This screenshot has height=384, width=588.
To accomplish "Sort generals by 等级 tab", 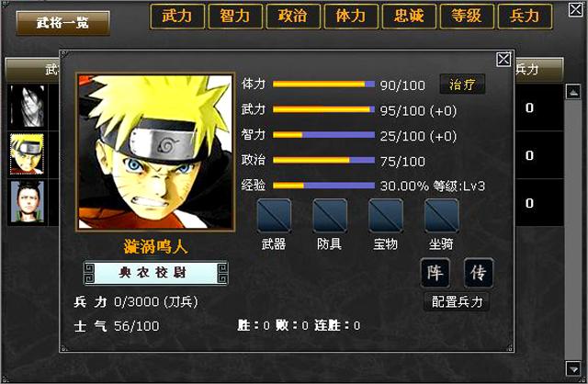I will [467, 17].
